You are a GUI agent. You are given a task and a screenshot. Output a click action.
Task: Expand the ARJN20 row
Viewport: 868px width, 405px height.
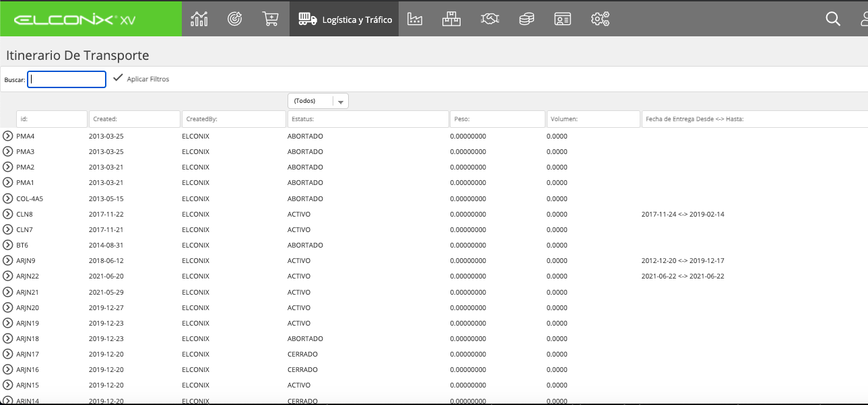(8, 307)
